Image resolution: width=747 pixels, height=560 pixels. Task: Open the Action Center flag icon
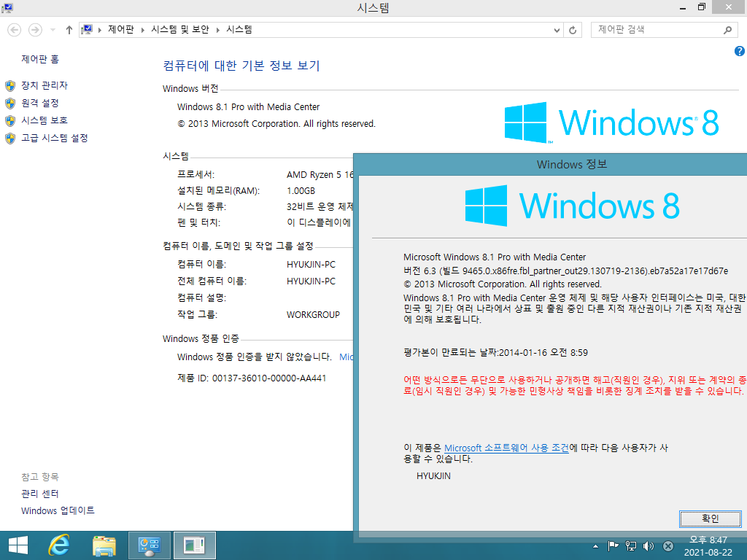(613, 545)
